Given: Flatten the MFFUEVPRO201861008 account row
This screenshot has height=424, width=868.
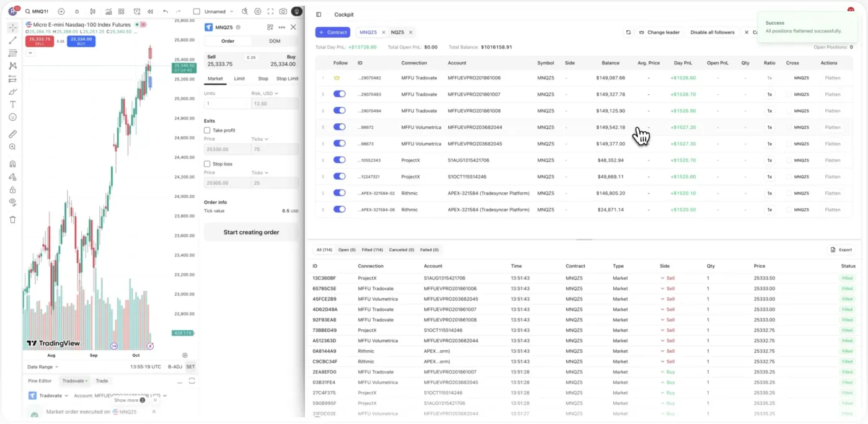Looking at the screenshot, I should coord(833,110).
